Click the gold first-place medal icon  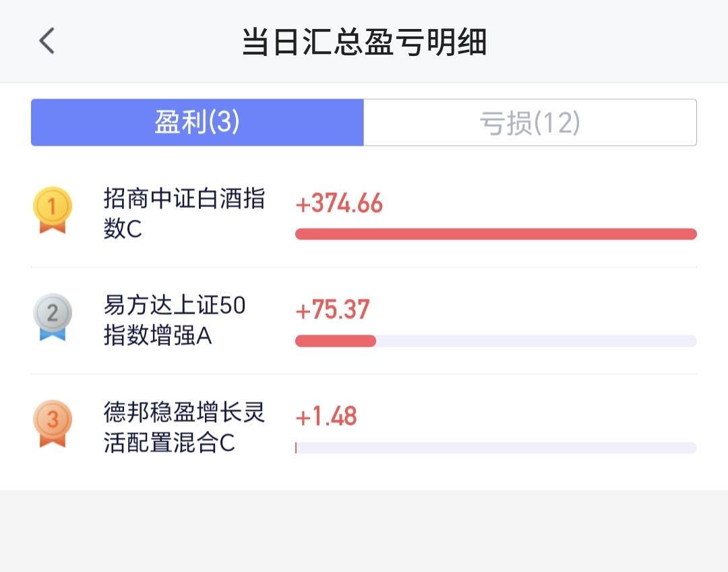click(53, 209)
